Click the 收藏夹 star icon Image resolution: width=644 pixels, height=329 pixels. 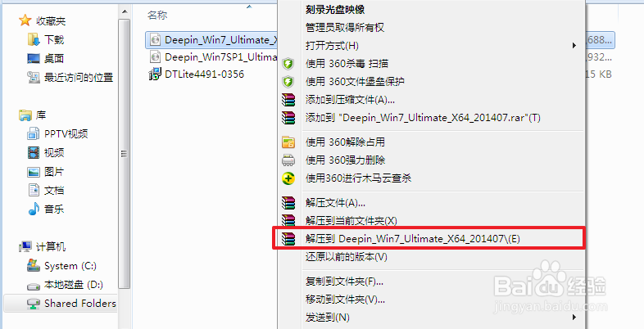(25, 20)
